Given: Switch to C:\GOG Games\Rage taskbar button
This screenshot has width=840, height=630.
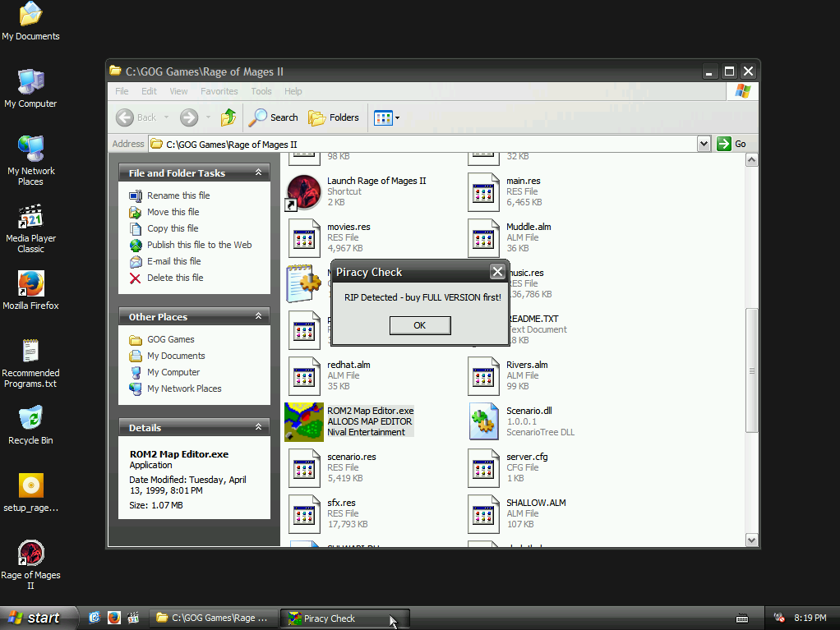Looking at the screenshot, I should pos(214,619).
